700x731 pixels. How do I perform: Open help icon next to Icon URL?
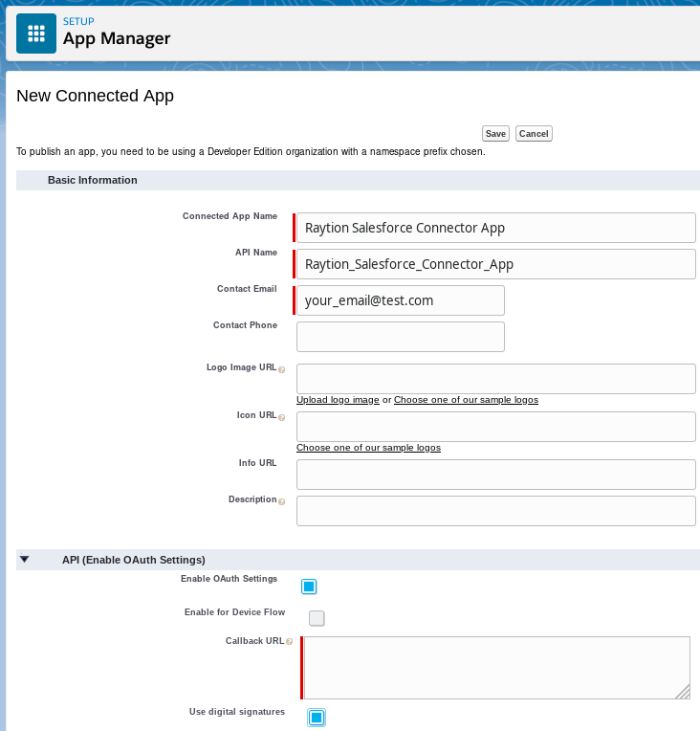click(x=281, y=418)
